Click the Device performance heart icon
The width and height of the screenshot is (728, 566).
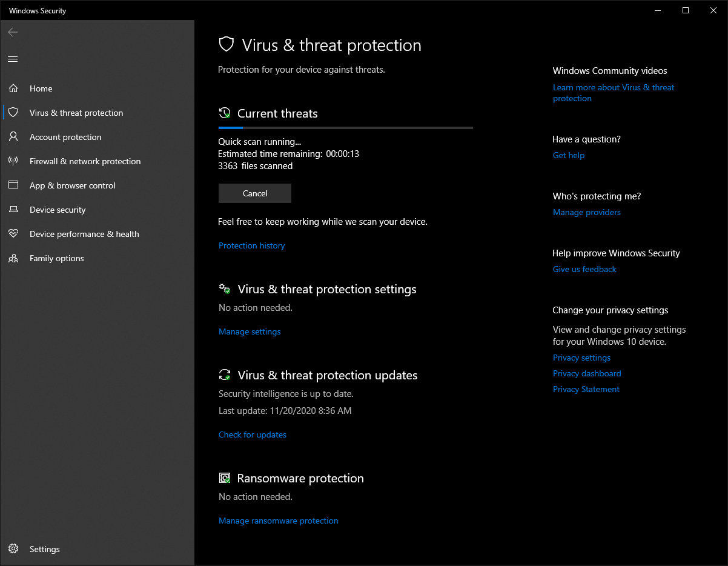point(13,234)
